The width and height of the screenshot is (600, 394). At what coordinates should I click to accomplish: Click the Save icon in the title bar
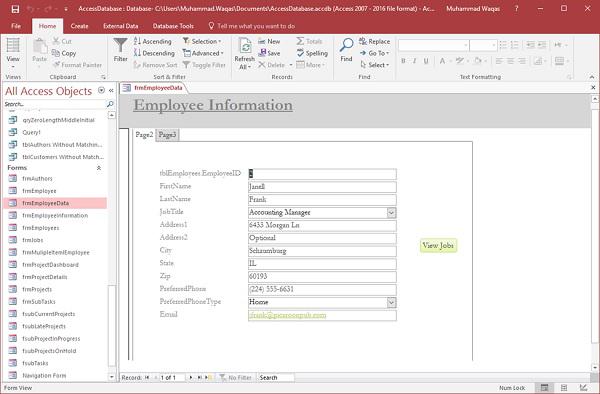coord(15,9)
